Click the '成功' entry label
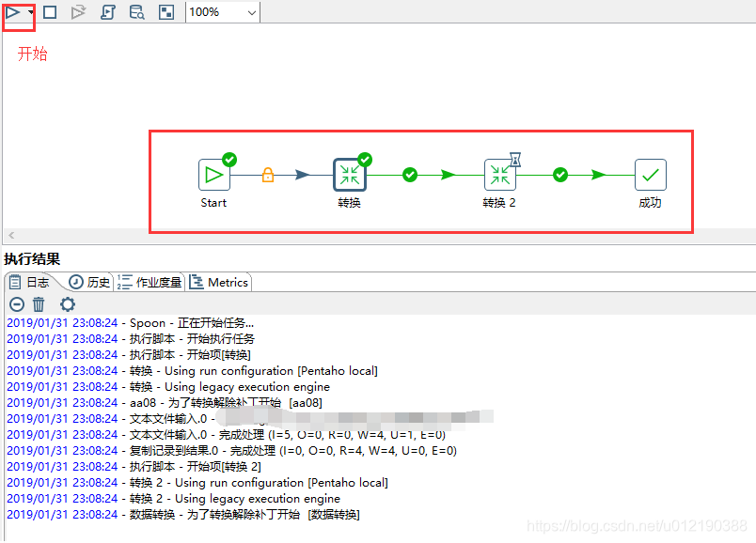Viewport: 756px width, 543px height. [x=650, y=203]
